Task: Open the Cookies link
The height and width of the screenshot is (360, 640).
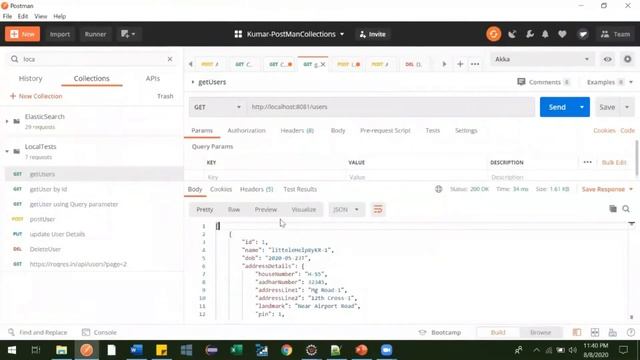Action: tap(604, 131)
